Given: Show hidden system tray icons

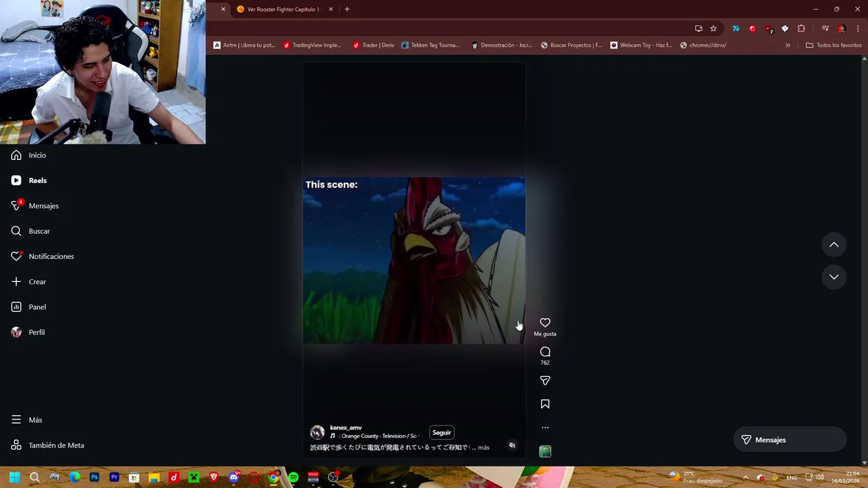Looking at the screenshot, I should [x=745, y=477].
